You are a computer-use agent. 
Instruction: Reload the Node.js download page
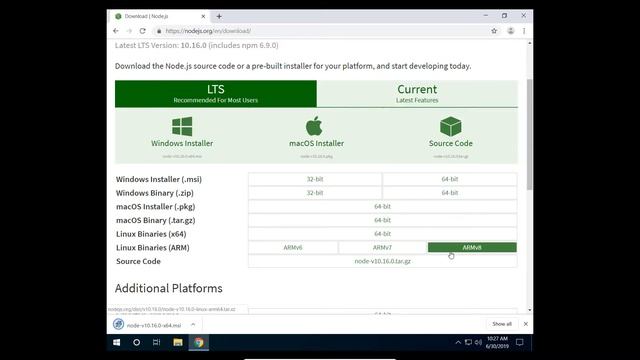coord(142,31)
